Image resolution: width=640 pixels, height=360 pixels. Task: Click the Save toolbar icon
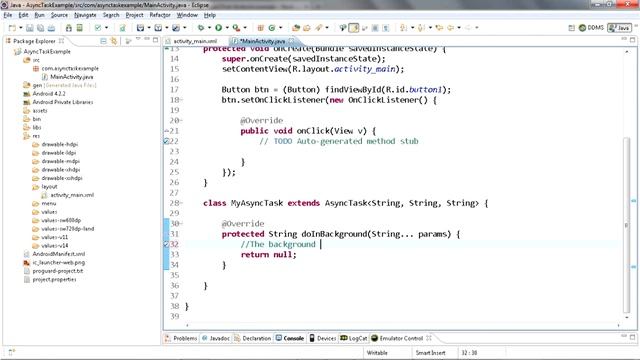tap(30, 28)
